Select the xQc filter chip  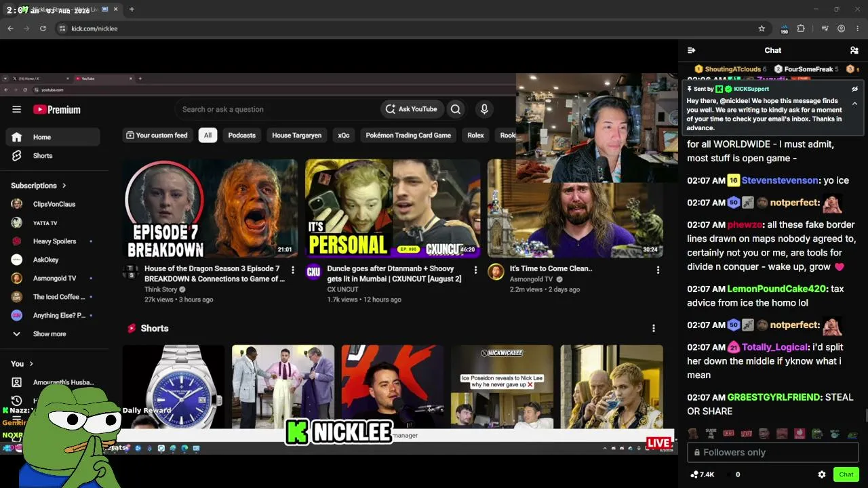pyautogui.click(x=344, y=136)
